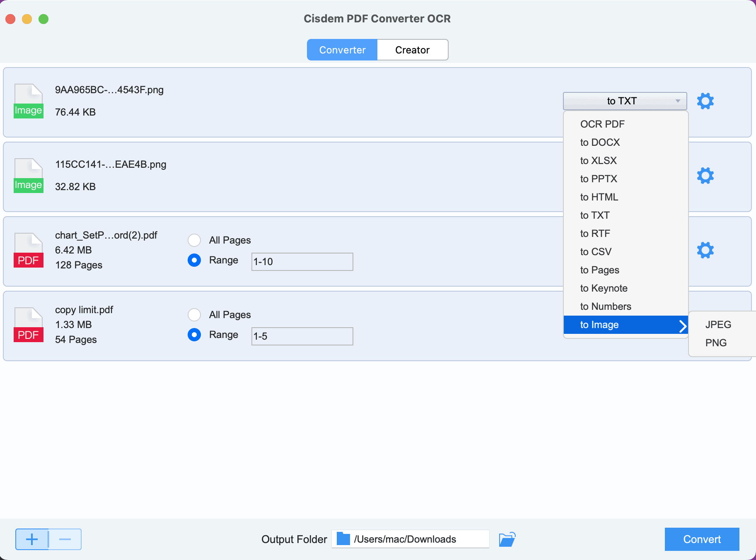The image size is (756, 560).
Task: Select file name chart_SetP…ord(2).pdf
Action: tap(106, 235)
